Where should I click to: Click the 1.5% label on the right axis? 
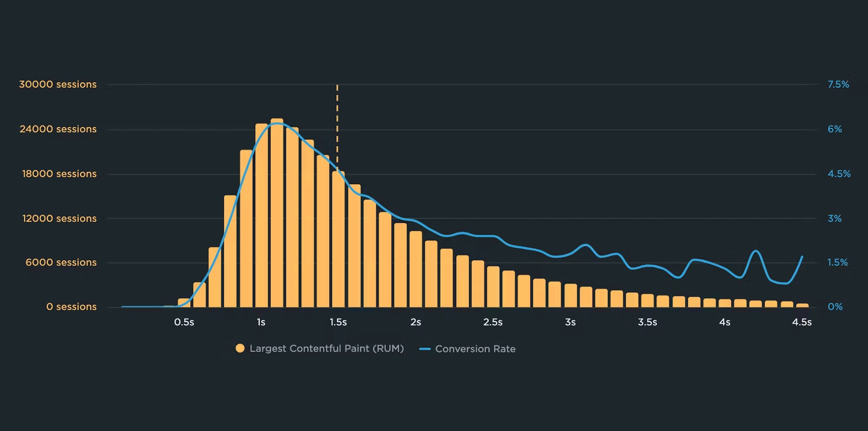pyautogui.click(x=837, y=262)
